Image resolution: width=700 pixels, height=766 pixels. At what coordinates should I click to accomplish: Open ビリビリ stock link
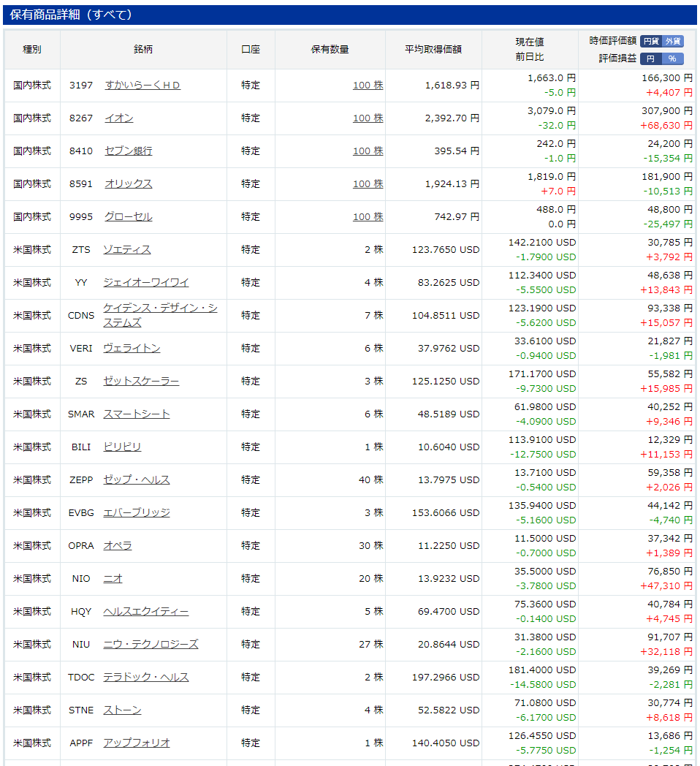coord(122,447)
